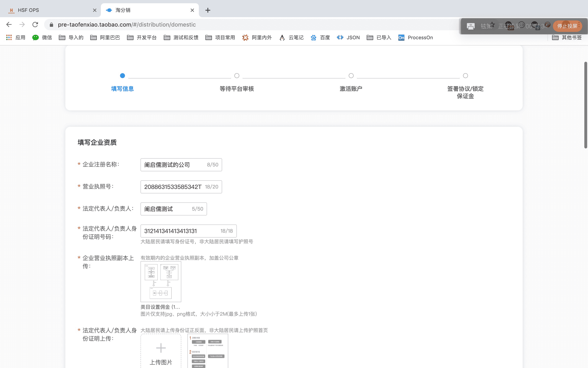Image resolution: width=588 pixels, height=368 pixels.
Task: Click the browser forward arrow
Action: [x=22, y=25]
